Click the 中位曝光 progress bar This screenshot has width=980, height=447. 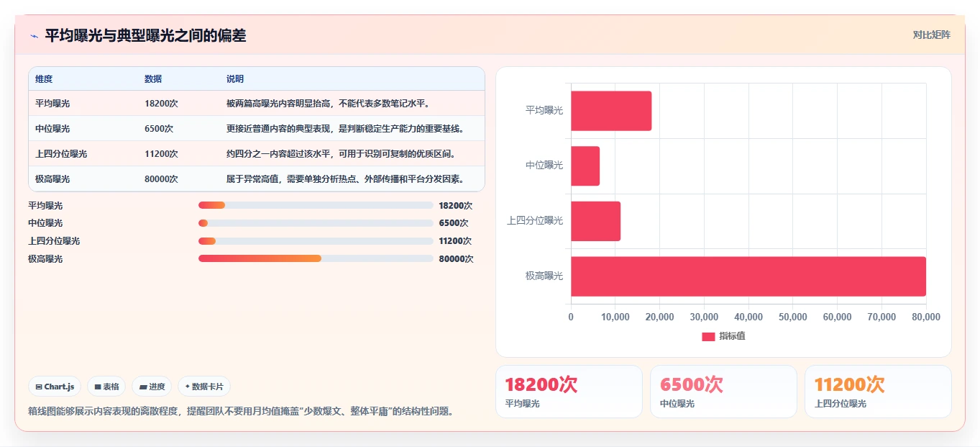(x=316, y=223)
